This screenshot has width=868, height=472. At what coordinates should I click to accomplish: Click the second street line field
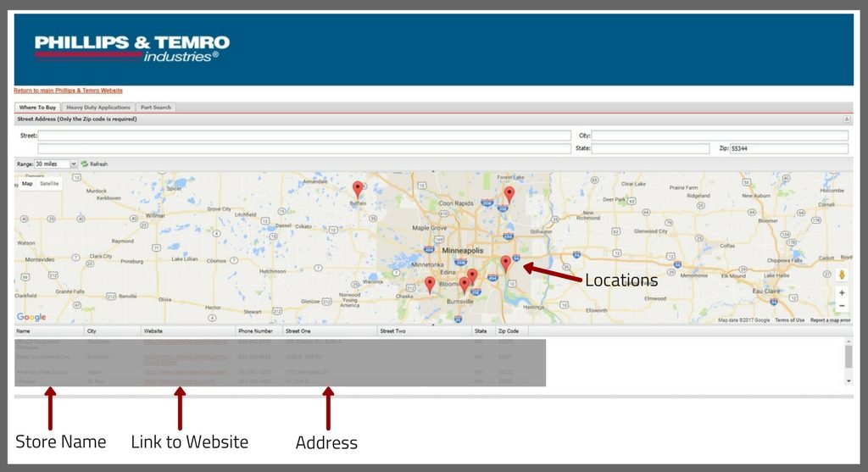coord(304,148)
